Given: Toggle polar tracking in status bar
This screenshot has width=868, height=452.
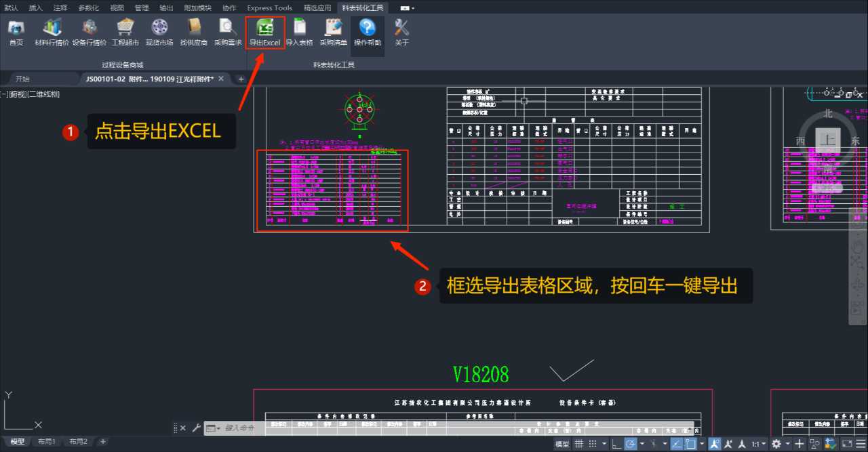Looking at the screenshot, I should pos(631,444).
